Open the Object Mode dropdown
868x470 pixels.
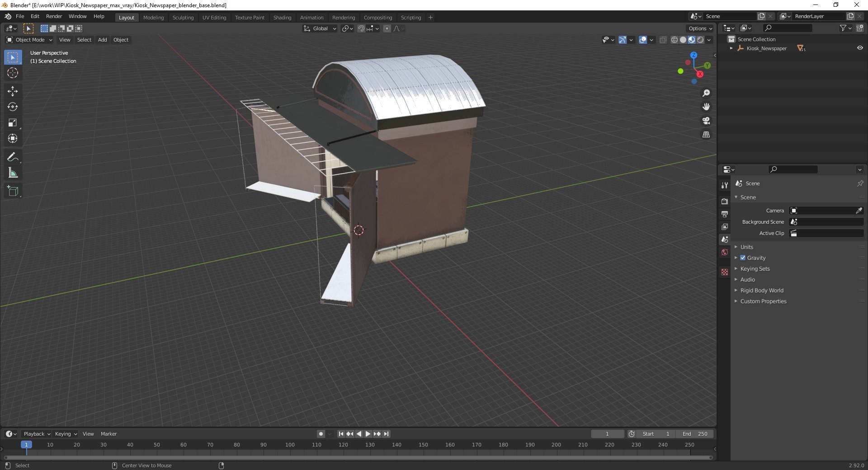29,40
